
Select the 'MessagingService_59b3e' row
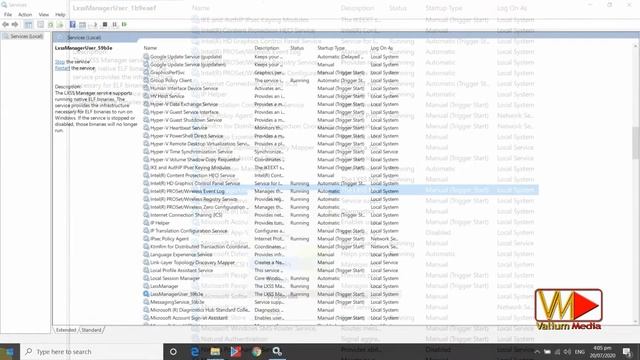pyautogui.click(x=271, y=302)
